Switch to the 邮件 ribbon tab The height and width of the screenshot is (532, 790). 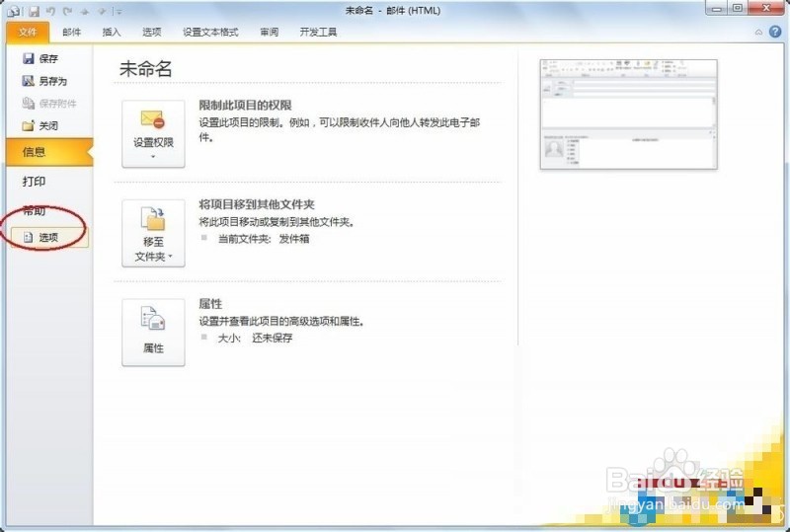pyautogui.click(x=71, y=33)
